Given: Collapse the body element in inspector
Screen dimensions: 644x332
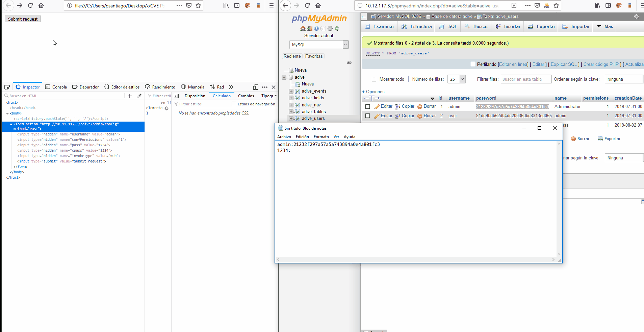Looking at the screenshot, I should pyautogui.click(x=7, y=113).
